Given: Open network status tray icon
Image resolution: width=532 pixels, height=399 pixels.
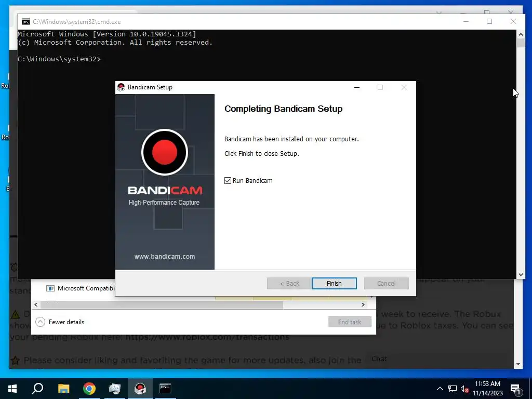Looking at the screenshot, I should tap(453, 389).
